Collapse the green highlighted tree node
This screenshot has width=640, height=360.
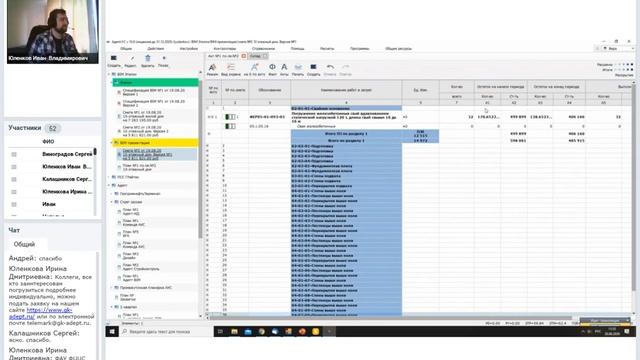point(112,82)
